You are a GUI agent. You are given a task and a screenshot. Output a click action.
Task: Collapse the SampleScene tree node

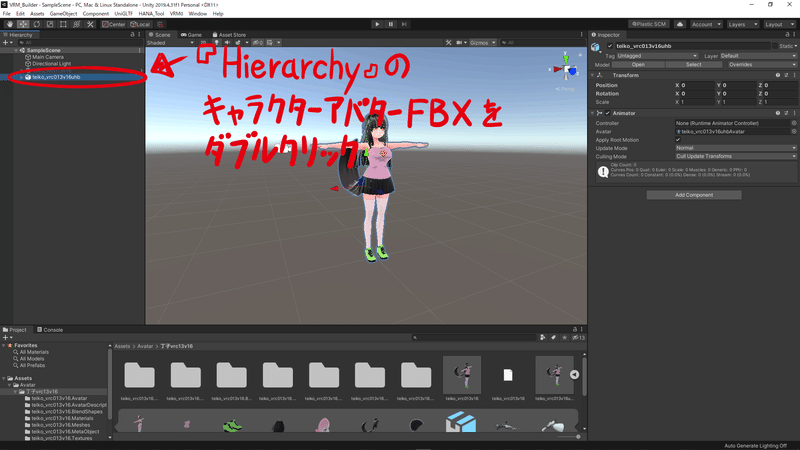click(16, 51)
